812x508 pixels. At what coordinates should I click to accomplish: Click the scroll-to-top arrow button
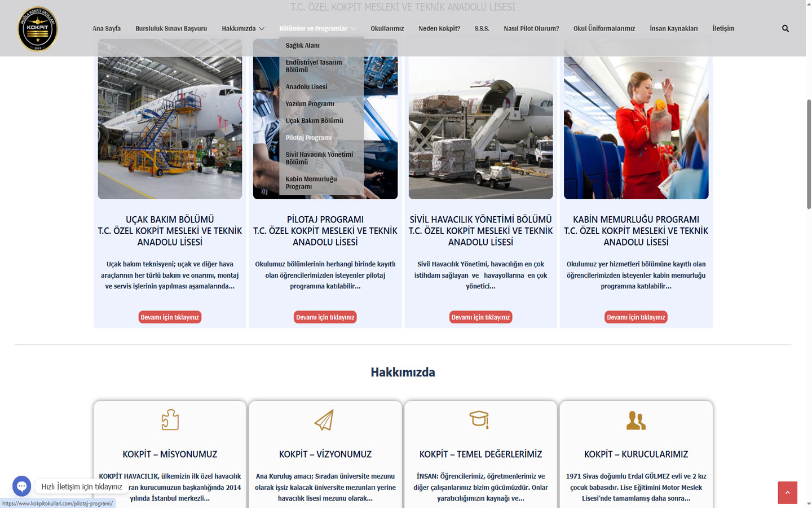click(787, 493)
